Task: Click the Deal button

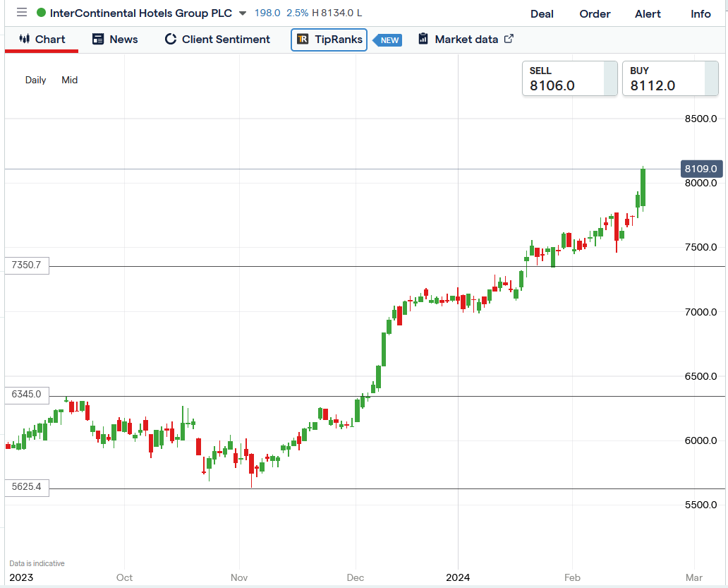Action: coord(542,14)
